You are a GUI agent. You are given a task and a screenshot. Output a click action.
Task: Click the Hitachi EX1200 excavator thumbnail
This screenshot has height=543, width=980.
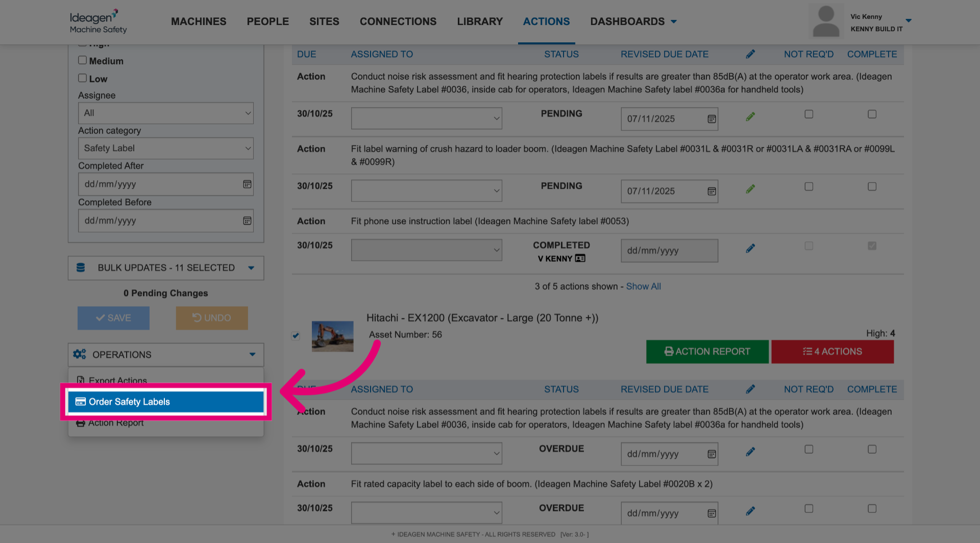[332, 336]
